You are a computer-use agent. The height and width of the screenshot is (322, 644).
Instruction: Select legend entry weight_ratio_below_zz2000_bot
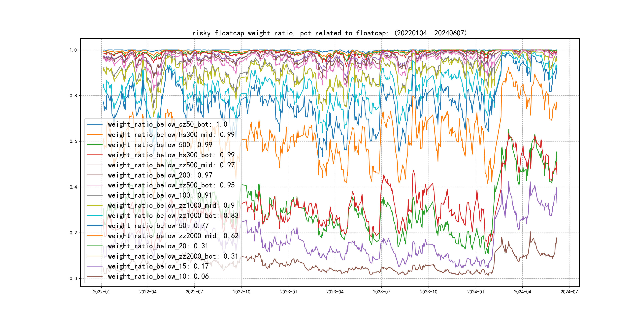pos(173,256)
